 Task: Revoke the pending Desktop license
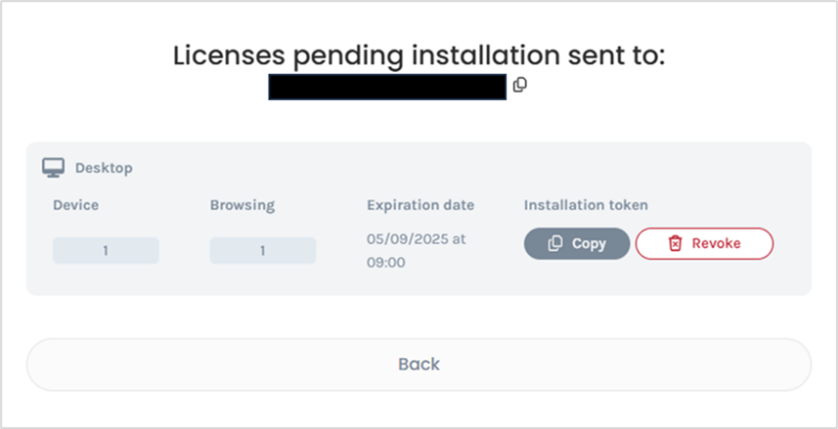(x=704, y=244)
